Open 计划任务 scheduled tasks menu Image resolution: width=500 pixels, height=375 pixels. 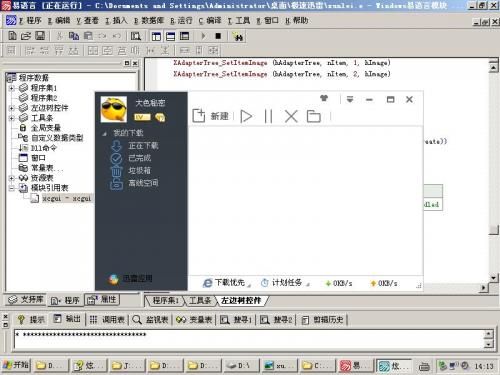click(285, 283)
